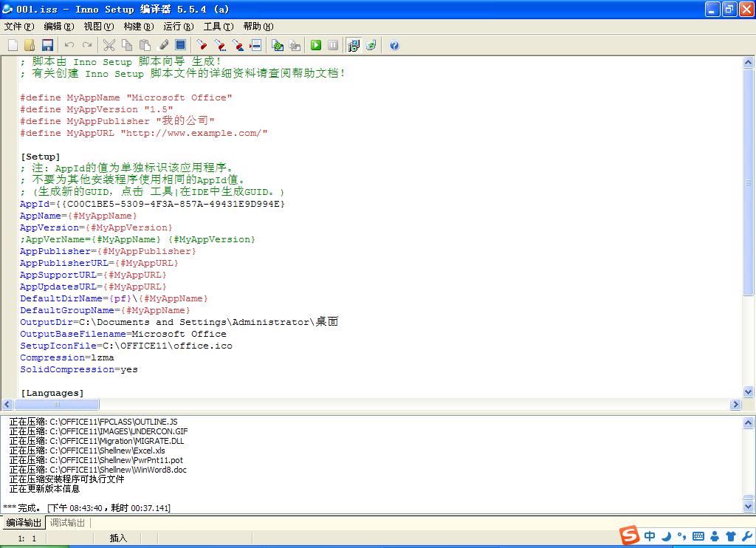Image resolution: width=756 pixels, height=548 pixels.
Task: Click the Sogou S input method logo
Action: click(629, 535)
